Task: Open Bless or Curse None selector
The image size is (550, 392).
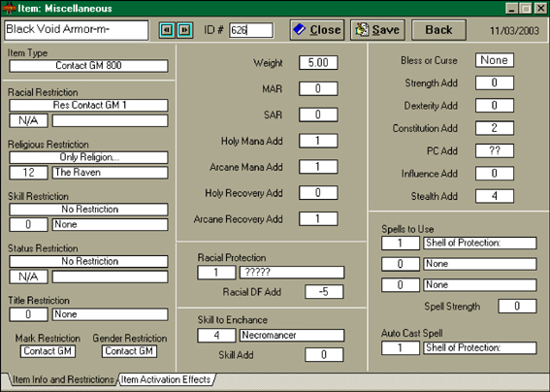Action: coord(495,60)
